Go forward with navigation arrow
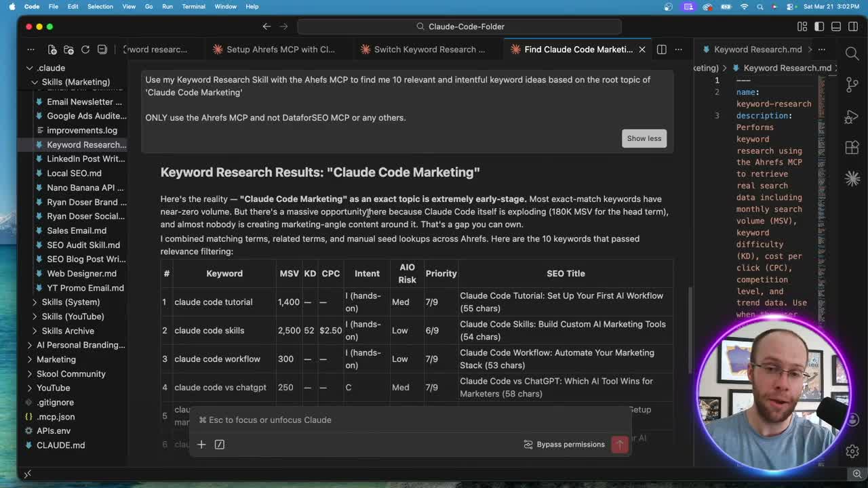 click(283, 26)
